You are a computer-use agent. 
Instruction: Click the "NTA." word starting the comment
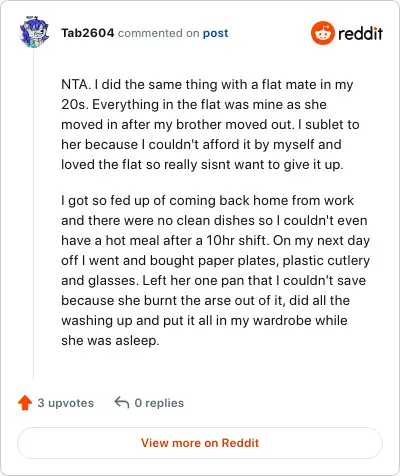76,84
